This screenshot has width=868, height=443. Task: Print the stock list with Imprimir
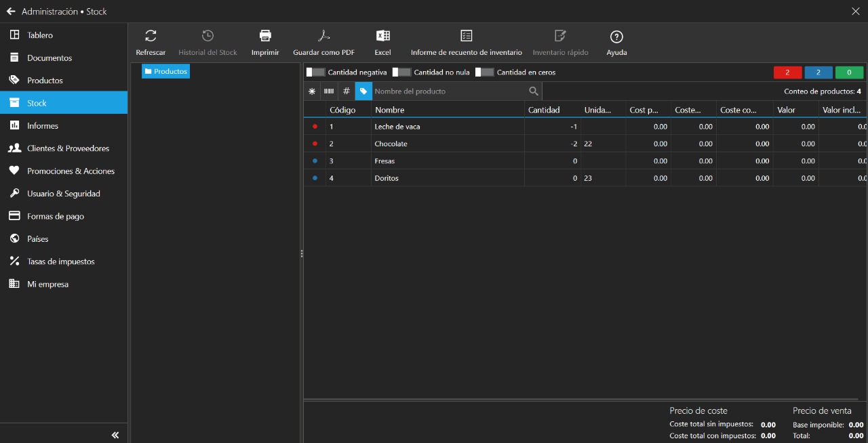(x=265, y=43)
